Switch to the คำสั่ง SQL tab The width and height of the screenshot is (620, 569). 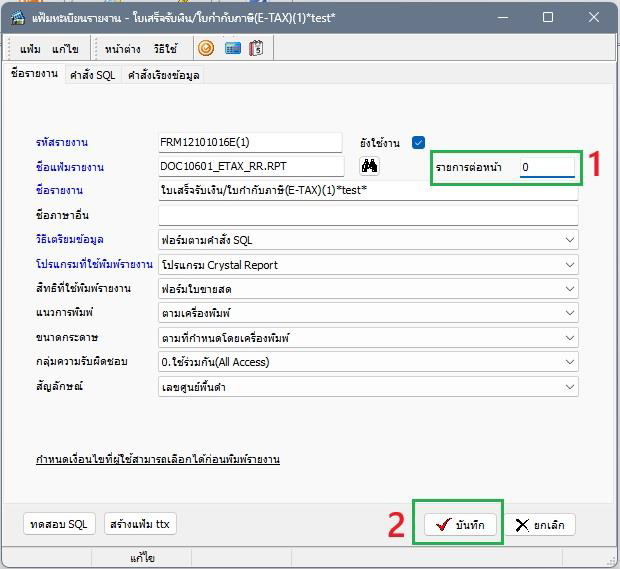point(92,75)
